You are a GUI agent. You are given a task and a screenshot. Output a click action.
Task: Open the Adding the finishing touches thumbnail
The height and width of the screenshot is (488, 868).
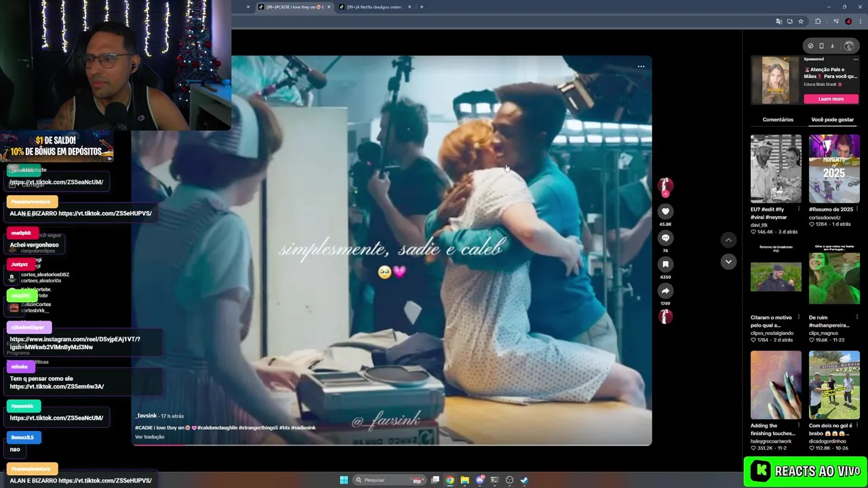click(776, 384)
